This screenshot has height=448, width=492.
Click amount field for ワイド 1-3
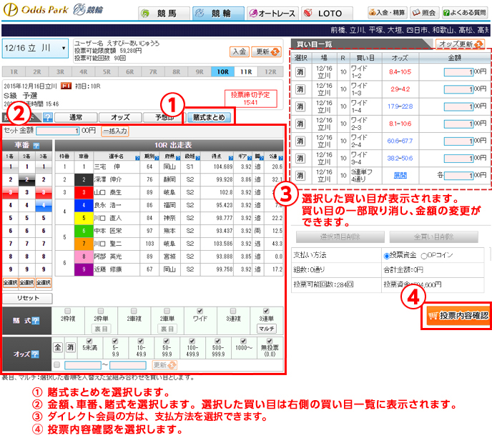pos(458,89)
